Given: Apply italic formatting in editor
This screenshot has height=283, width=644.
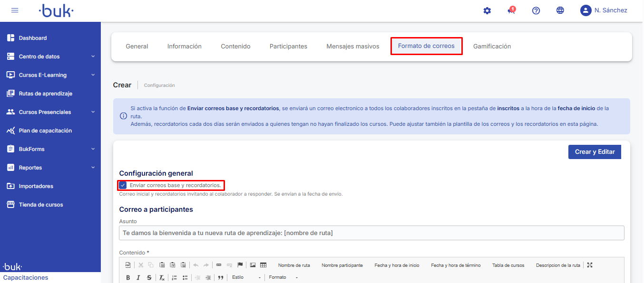Looking at the screenshot, I should click(x=138, y=278).
